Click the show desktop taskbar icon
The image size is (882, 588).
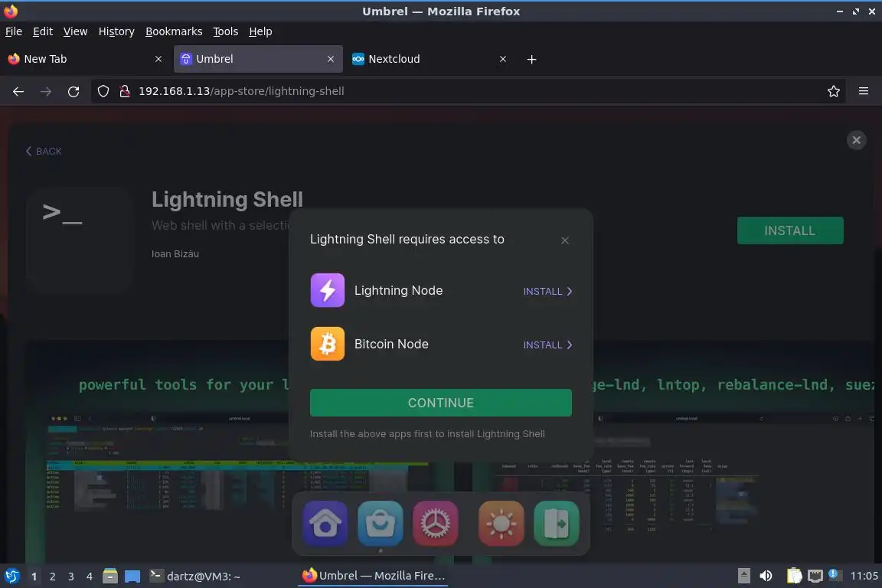click(x=132, y=577)
